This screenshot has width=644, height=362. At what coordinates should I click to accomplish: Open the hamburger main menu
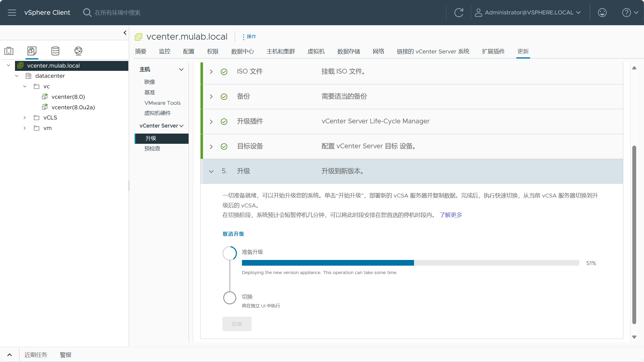(x=12, y=13)
